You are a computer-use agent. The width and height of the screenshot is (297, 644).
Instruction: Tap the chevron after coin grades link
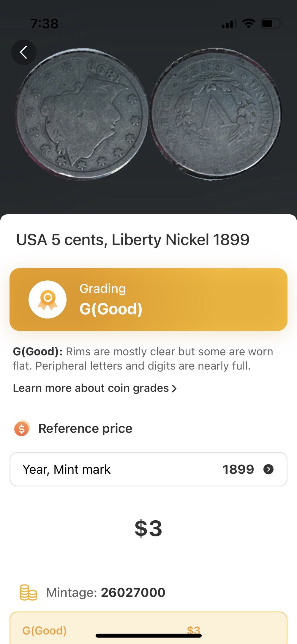click(x=174, y=388)
